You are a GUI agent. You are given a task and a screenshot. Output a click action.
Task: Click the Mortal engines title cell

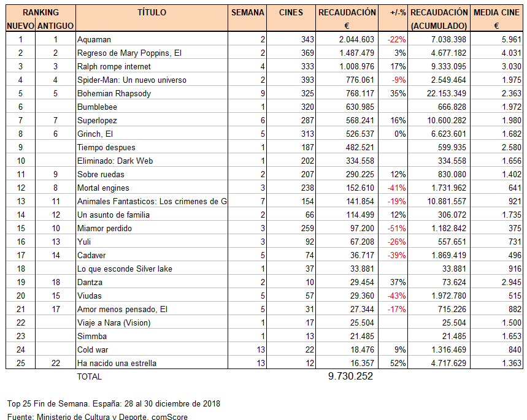[103, 188]
